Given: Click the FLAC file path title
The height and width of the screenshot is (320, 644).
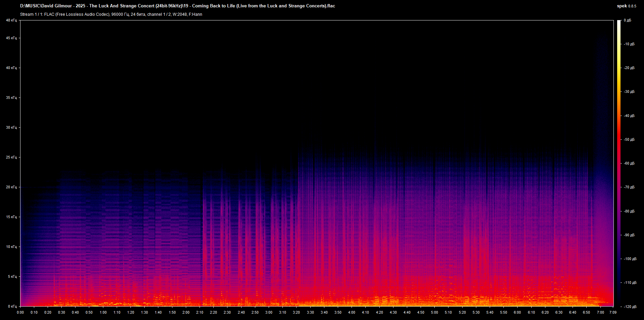Looking at the screenshot, I should coord(177,6).
